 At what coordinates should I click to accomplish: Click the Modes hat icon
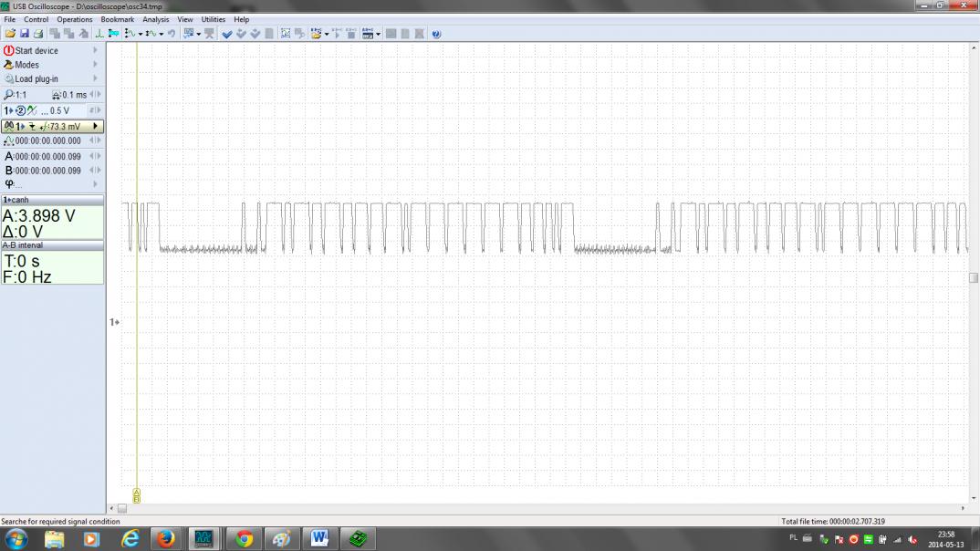[x=8, y=65]
